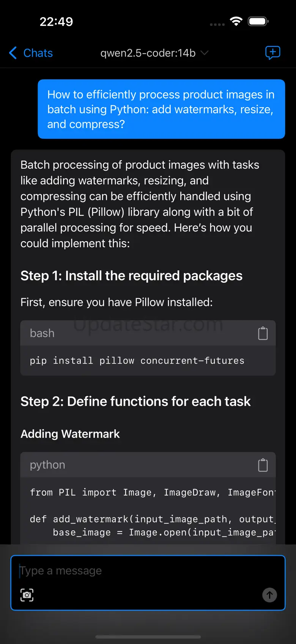
Task: Tap the blue user question bubble
Action: click(161, 109)
